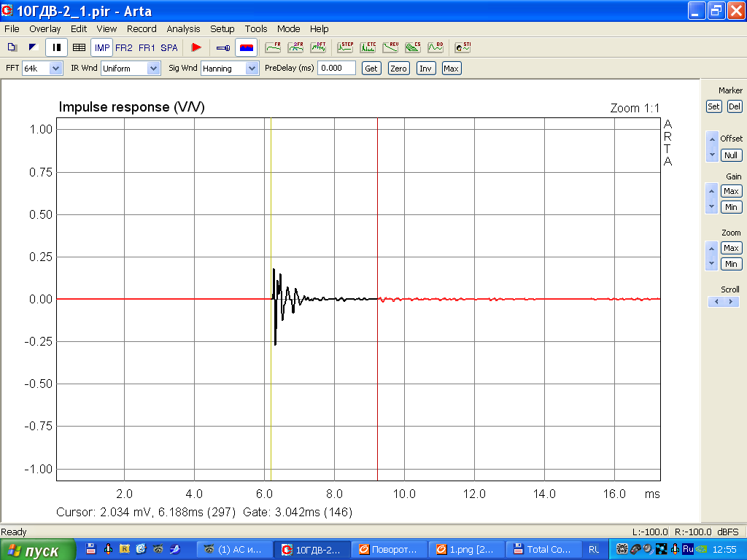The height and width of the screenshot is (560, 747).
Task: Open the Tools menu
Action: coord(256,29)
